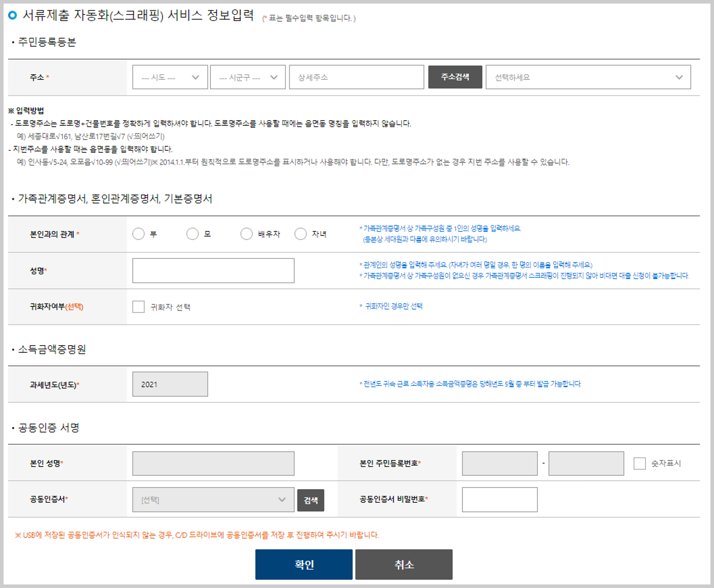This screenshot has width=714, height=588.
Task: Click the 과세년도 2021 year field
Action: (x=170, y=384)
